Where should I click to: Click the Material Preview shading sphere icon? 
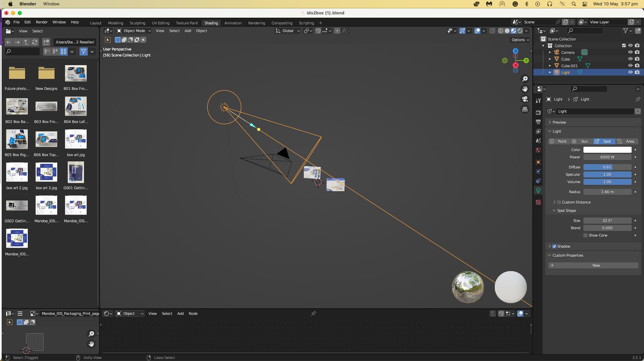click(x=514, y=31)
